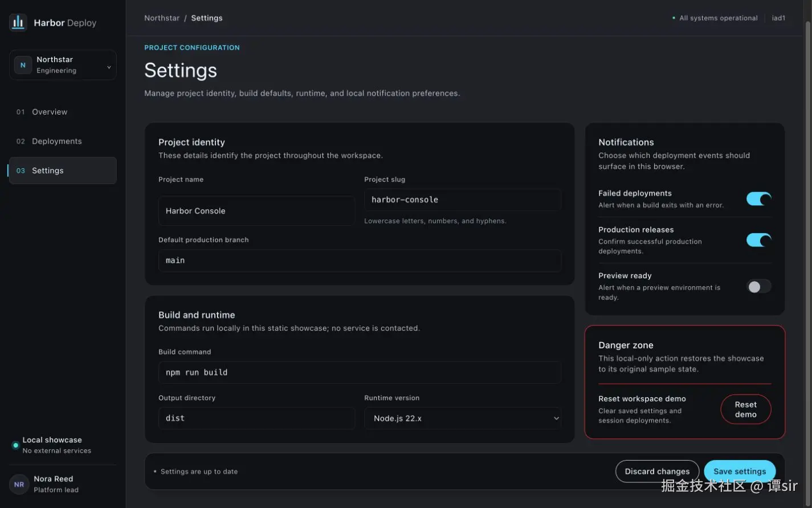Click the NR user avatar
This screenshot has width=812, height=508.
pyautogui.click(x=19, y=484)
